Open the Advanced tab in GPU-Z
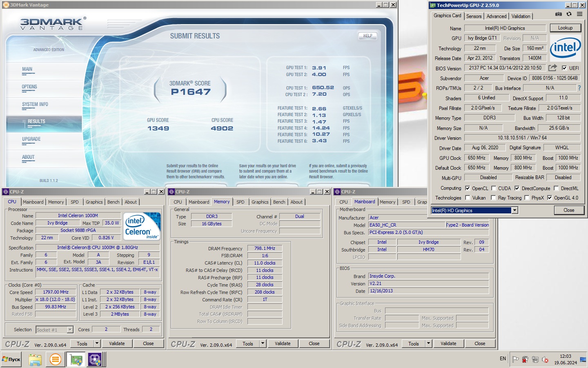This screenshot has height=368, width=588. tap(497, 16)
